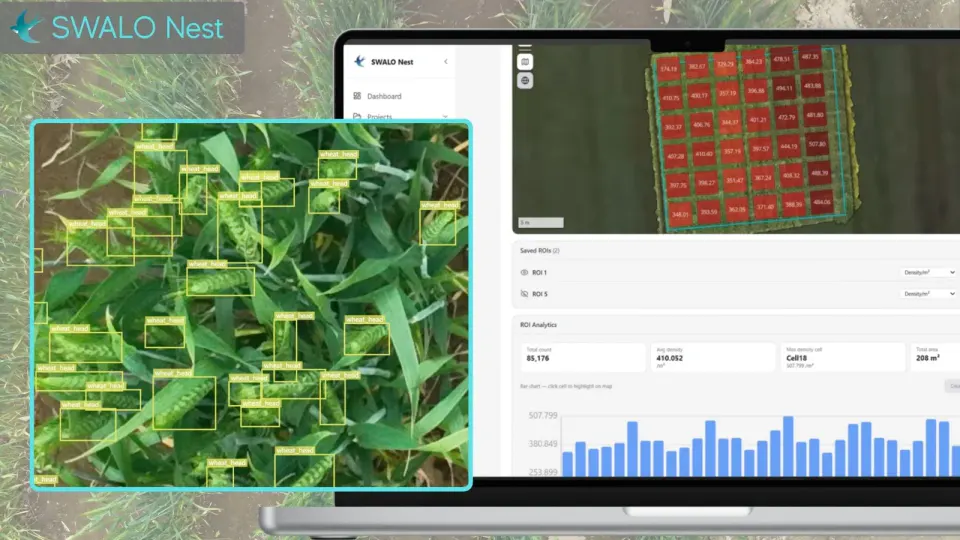Select grid cell 478.51 on the map
Screen dimensions: 960x540
point(782,59)
